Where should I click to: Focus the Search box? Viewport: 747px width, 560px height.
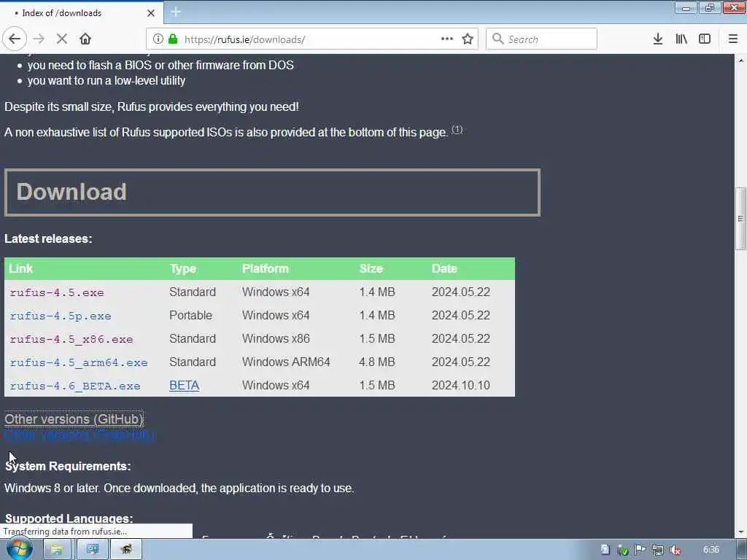point(541,39)
